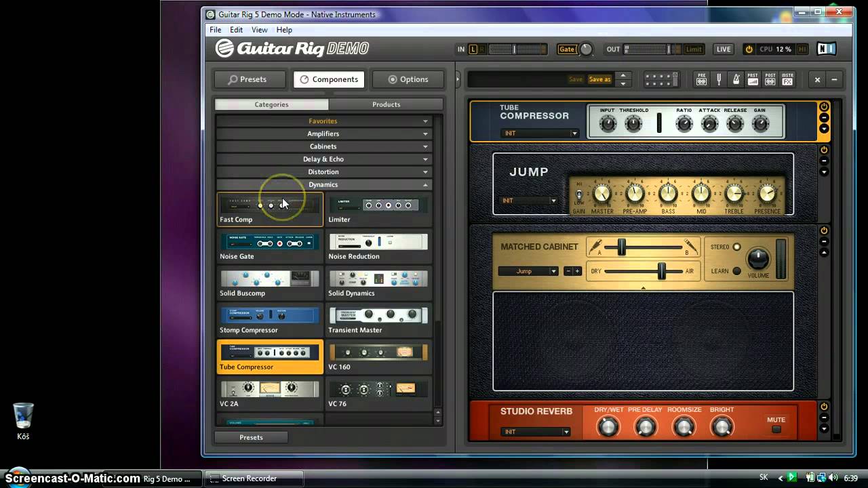Minimize the Matched Cabinet module
The height and width of the screenshot is (488, 868).
pos(824,241)
